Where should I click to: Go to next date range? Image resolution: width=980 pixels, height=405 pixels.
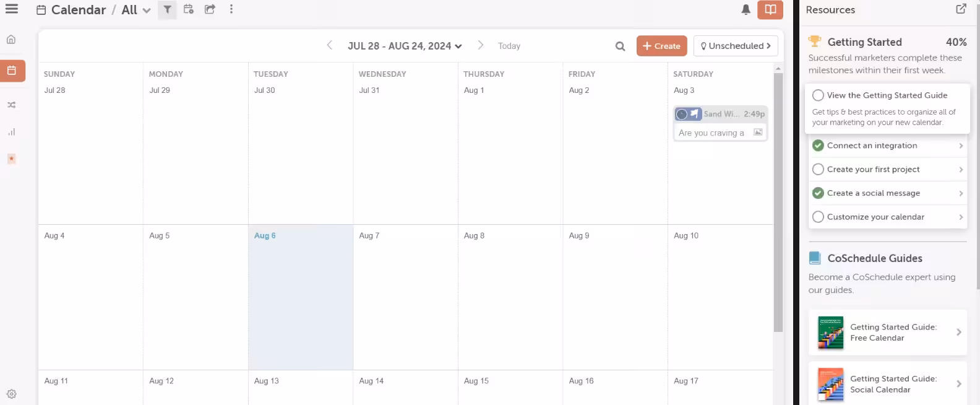480,45
